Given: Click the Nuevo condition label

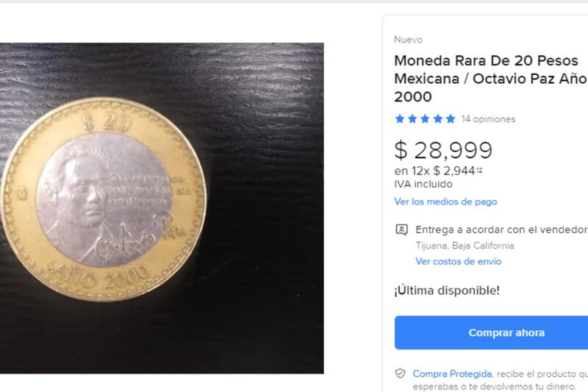Looking at the screenshot, I should (408, 40).
